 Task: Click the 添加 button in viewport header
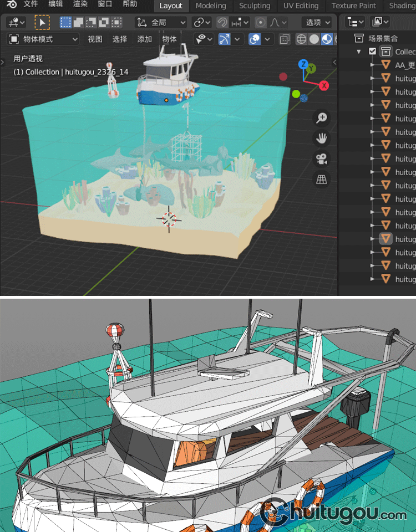[144, 39]
